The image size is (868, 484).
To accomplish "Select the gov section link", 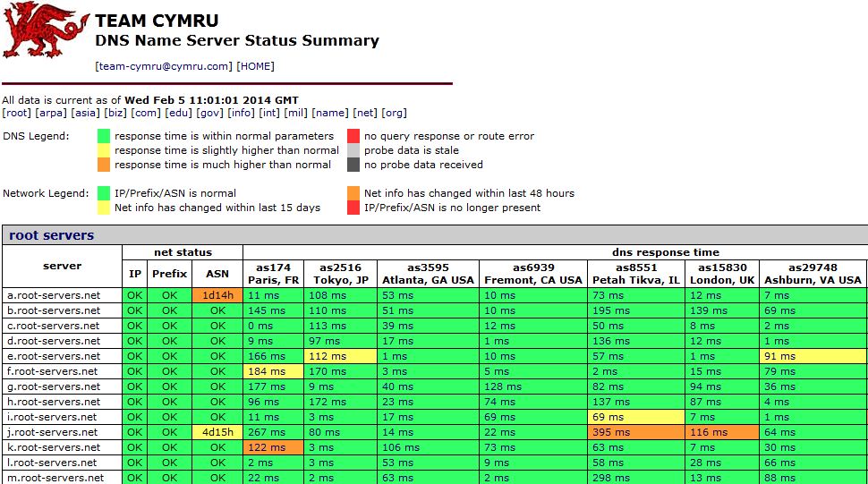I will click(209, 113).
